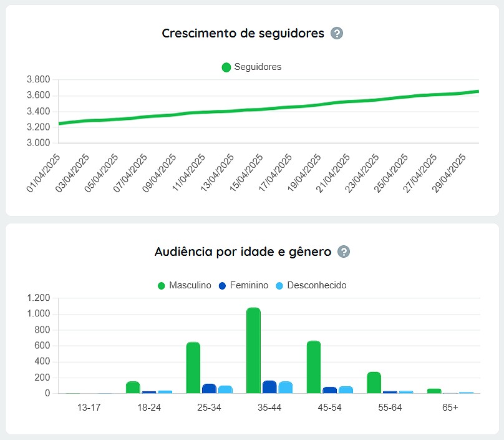Screen dimensions: 504x440
Task: Click the 1.200 axis value
Action: pos(39,298)
